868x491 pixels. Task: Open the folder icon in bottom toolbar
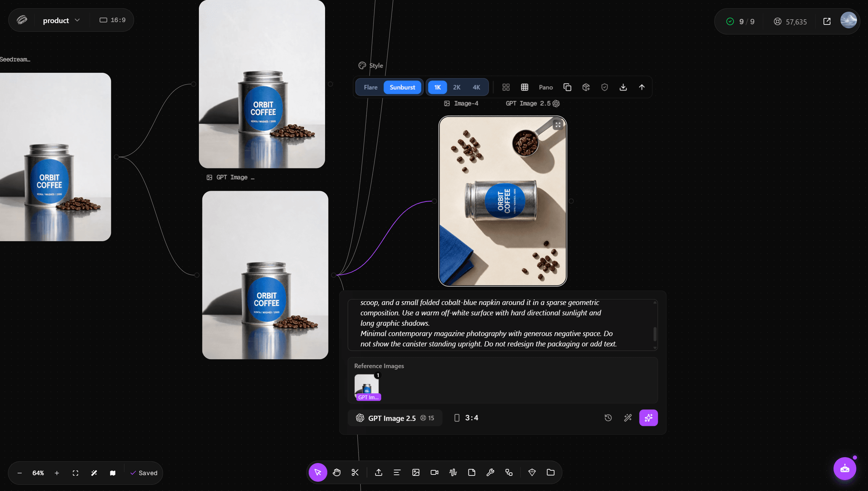(x=551, y=472)
